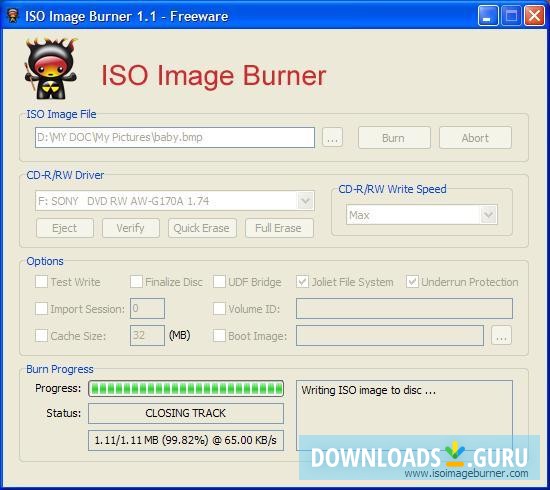Click the Burn button
Image resolution: width=550 pixels, height=490 pixels.
(x=394, y=138)
